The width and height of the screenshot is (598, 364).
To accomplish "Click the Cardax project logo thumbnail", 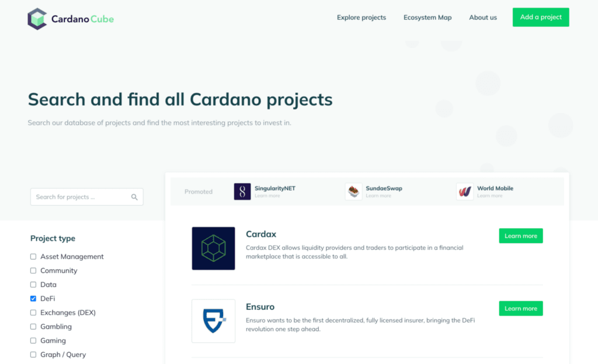I will pyautogui.click(x=214, y=249).
